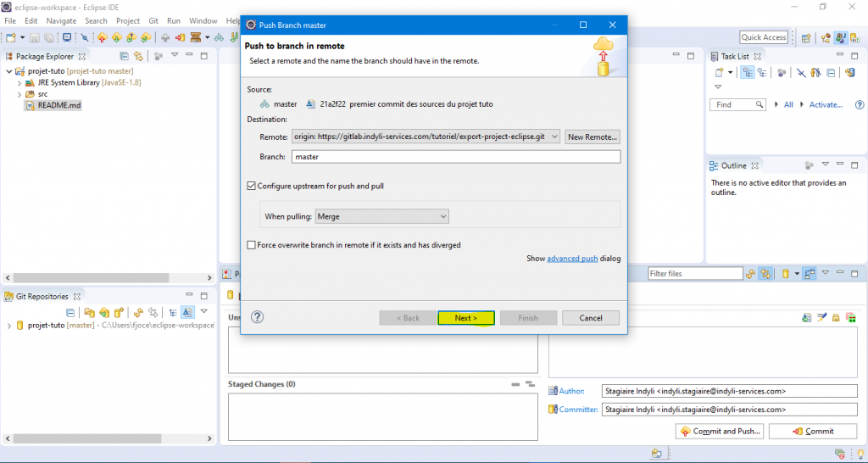Click Collapse All in Package Explorer
Screen dimensions: 868x463
[125, 56]
